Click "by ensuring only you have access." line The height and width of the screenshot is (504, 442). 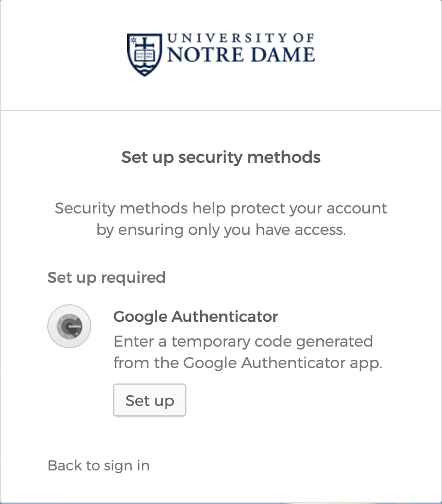(x=221, y=230)
